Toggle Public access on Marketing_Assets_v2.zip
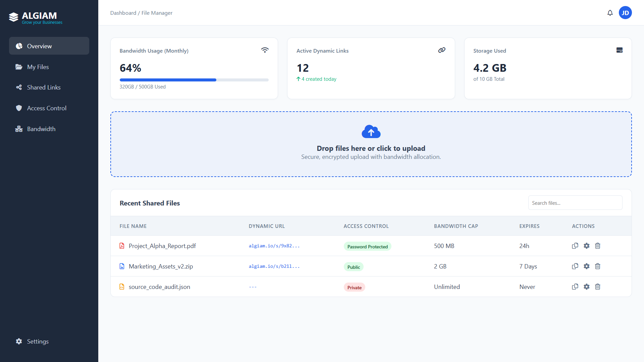 353,267
